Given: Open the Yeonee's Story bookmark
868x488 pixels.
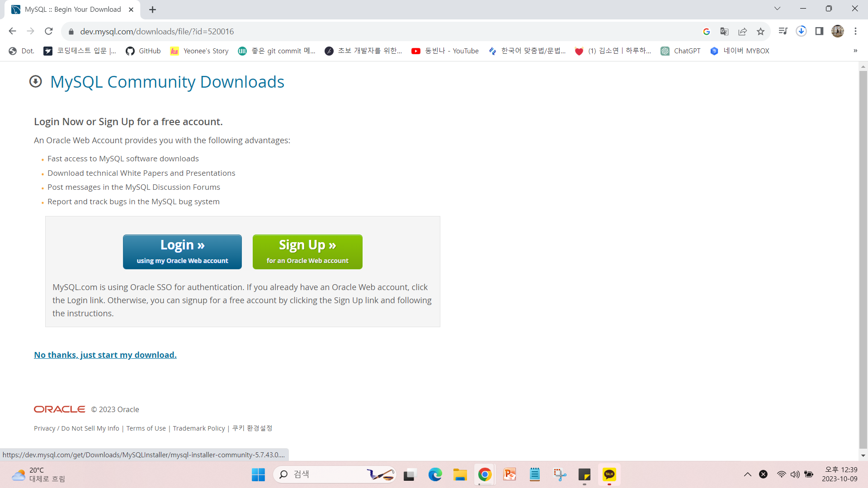Looking at the screenshot, I should 199,51.
